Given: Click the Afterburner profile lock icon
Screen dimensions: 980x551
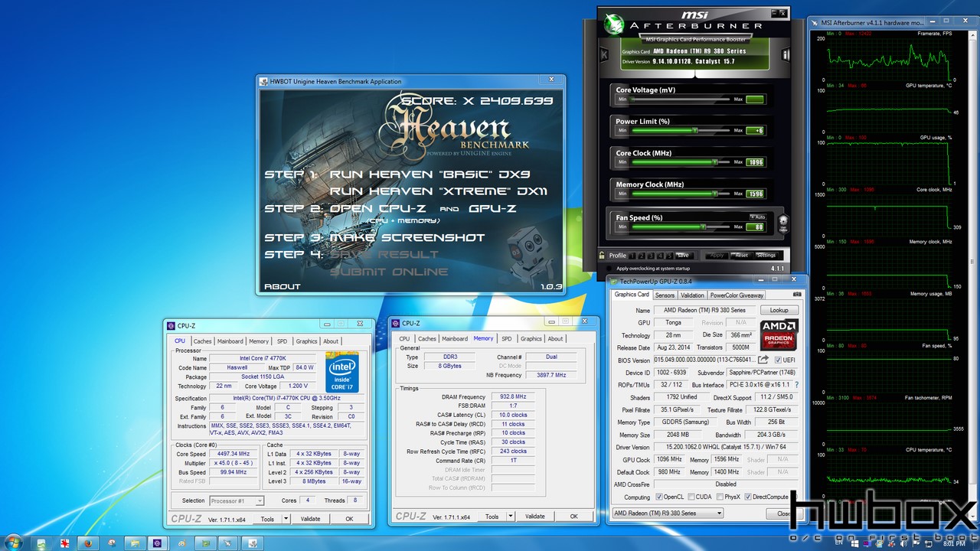Looking at the screenshot, I should click(602, 255).
